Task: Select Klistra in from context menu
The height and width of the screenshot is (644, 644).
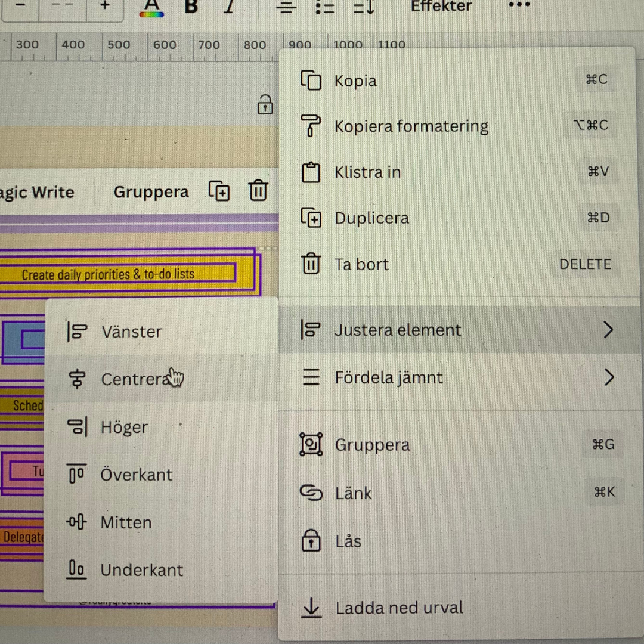Action: pos(367,172)
